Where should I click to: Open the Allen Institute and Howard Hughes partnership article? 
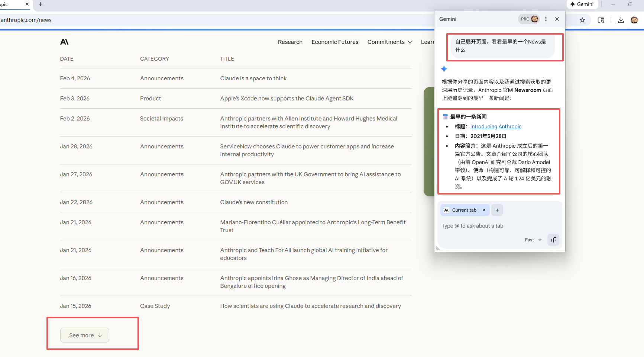[309, 122]
